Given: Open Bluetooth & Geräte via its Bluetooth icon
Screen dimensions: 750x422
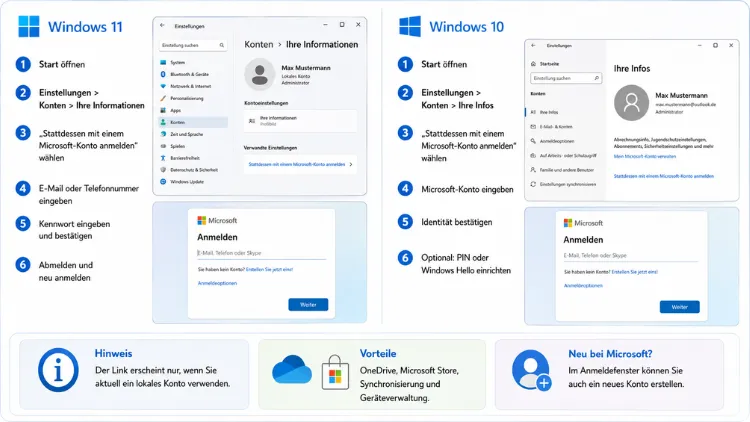Looking at the screenshot, I should click(163, 74).
